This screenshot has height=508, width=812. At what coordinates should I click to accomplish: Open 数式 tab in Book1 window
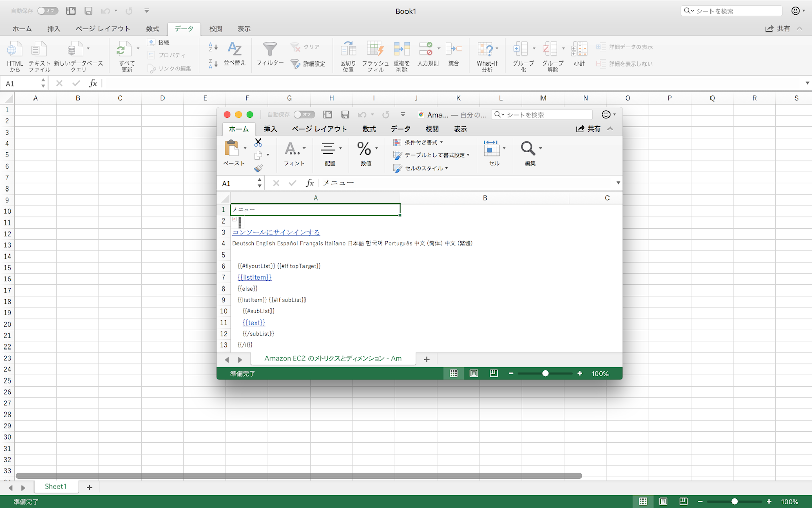click(153, 29)
